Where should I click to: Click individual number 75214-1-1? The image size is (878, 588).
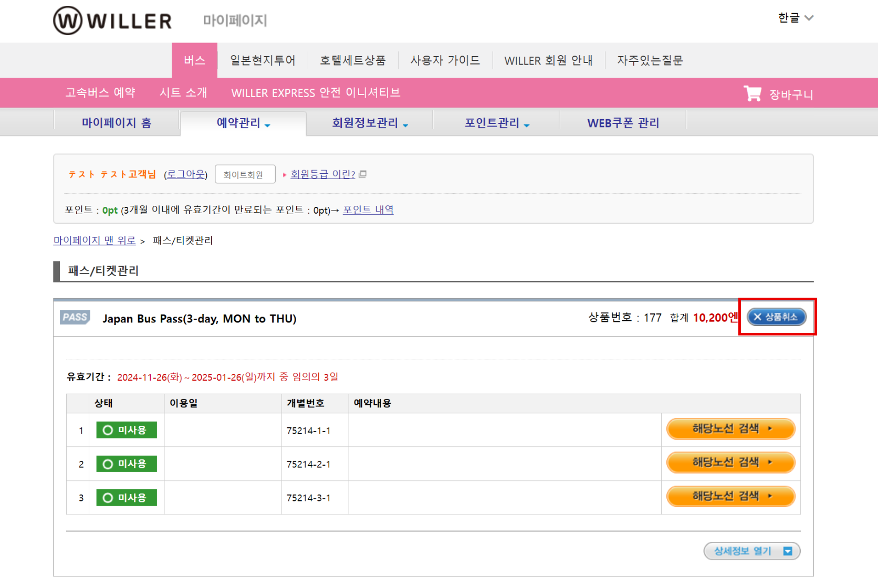309,430
